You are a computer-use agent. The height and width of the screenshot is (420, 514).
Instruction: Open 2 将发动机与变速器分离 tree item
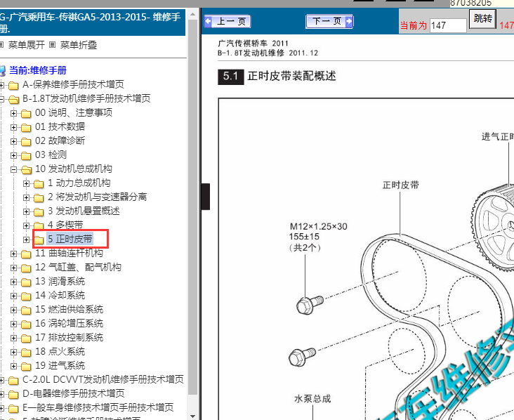(x=98, y=197)
